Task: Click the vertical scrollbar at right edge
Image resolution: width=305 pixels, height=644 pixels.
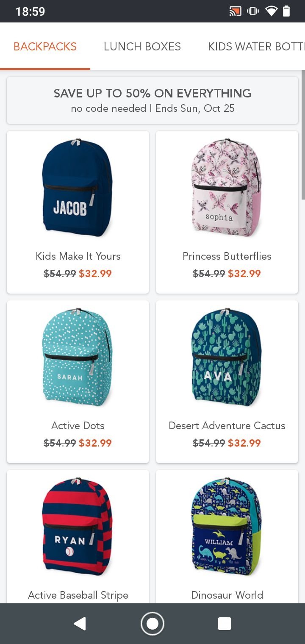Action: pyautogui.click(x=303, y=135)
